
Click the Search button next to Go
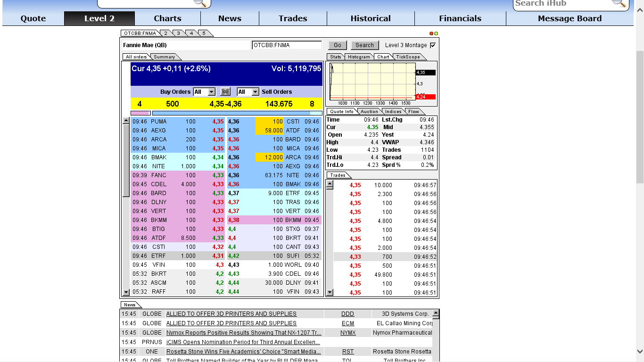364,45
